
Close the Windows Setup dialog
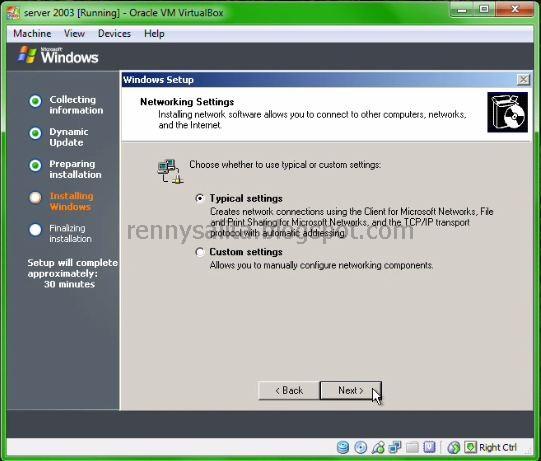click(523, 80)
